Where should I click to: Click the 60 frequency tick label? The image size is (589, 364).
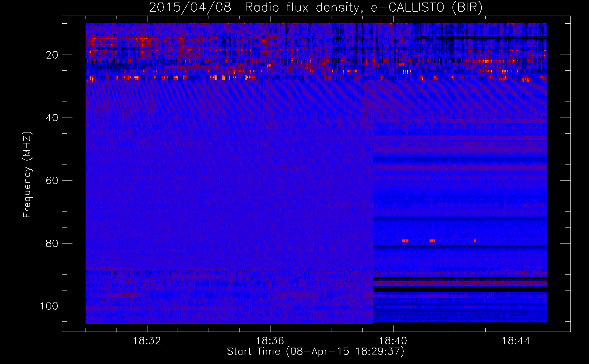point(52,181)
